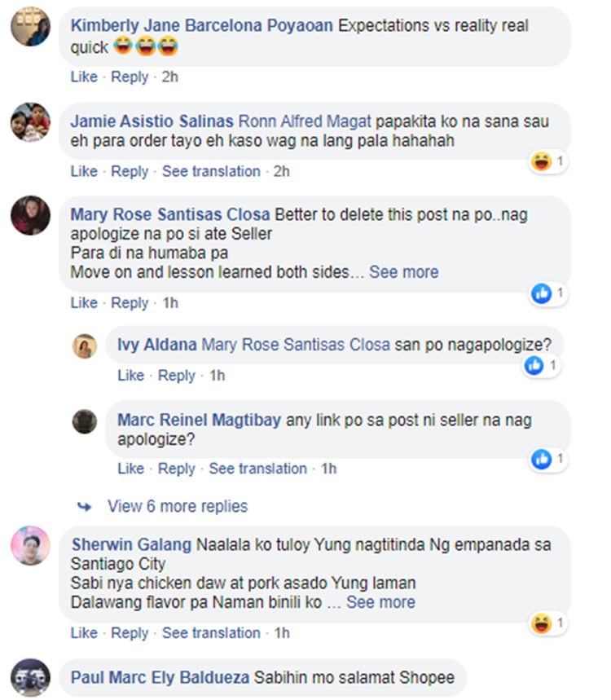Click haha reaction on Jamie Asistio Salinas comment
This screenshot has width=611, height=700.
542,161
